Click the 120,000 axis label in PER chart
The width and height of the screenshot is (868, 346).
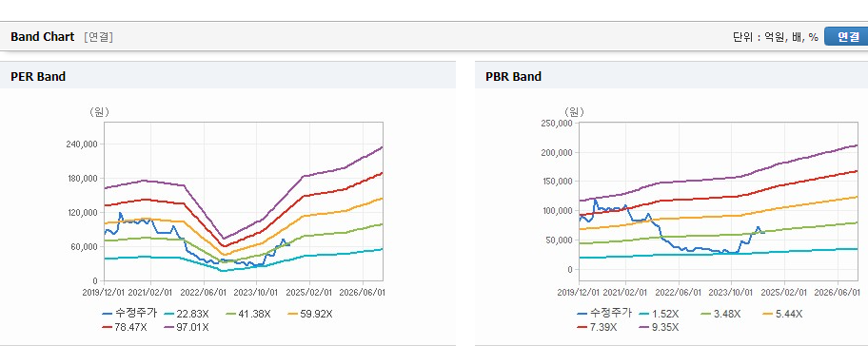pos(83,213)
